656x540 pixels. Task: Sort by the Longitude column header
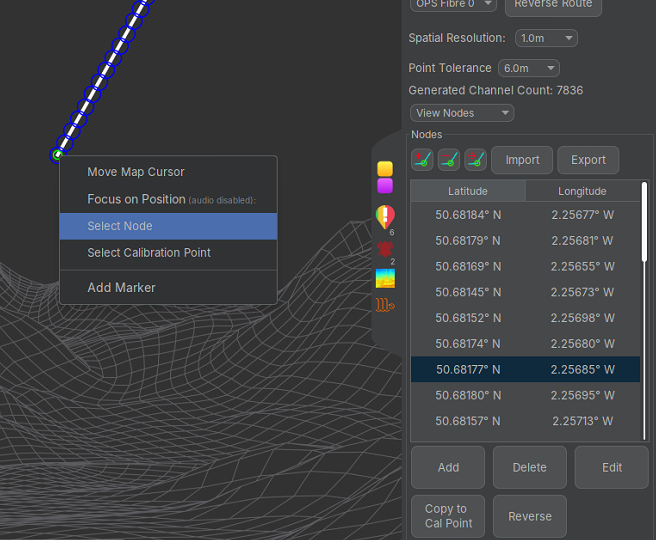582,191
